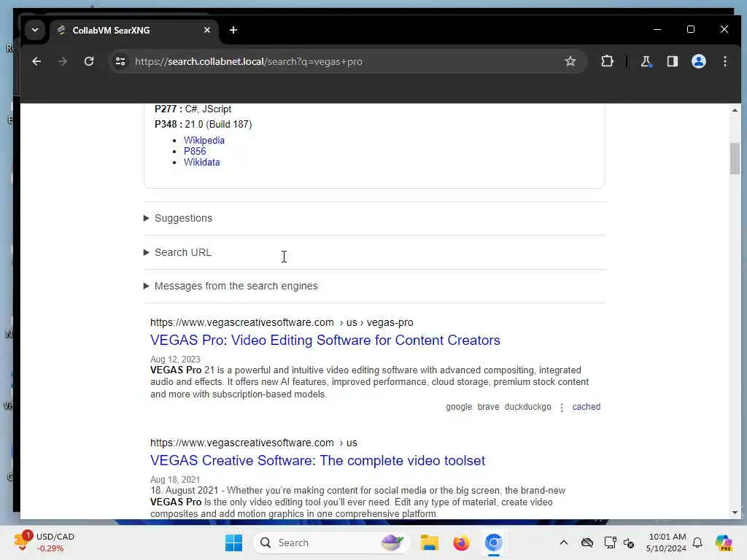Click the scrollbar down arrow
This screenshot has width=747, height=560.
click(x=735, y=513)
